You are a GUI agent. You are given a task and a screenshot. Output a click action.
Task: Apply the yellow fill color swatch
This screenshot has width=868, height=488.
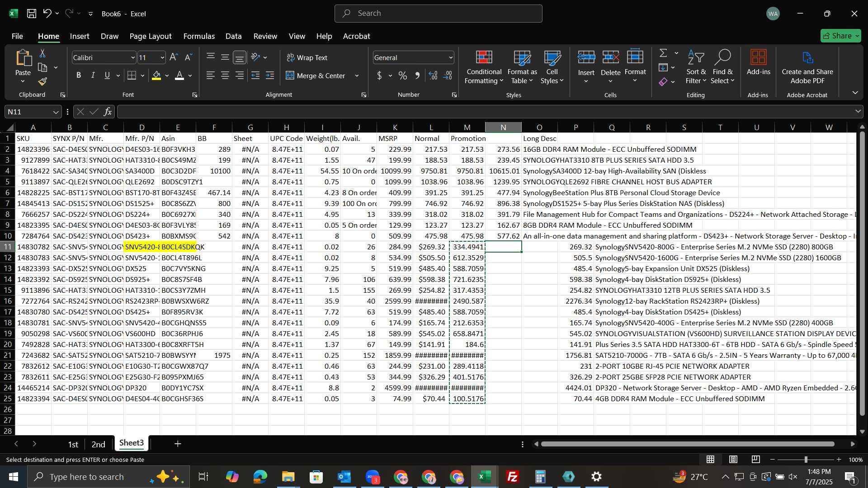[156, 75]
